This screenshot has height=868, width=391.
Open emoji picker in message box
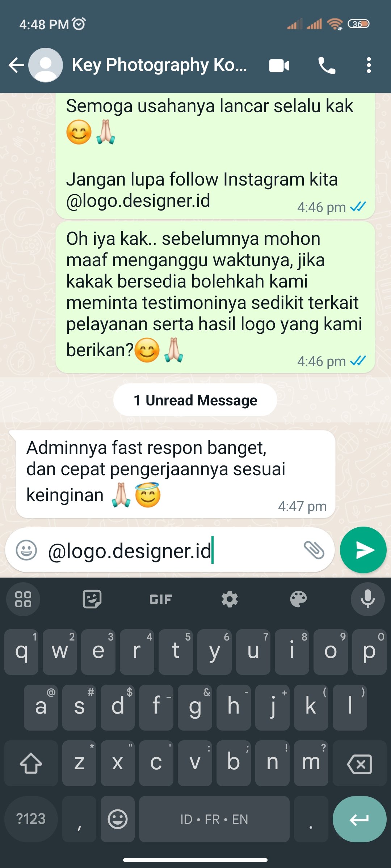(x=26, y=550)
